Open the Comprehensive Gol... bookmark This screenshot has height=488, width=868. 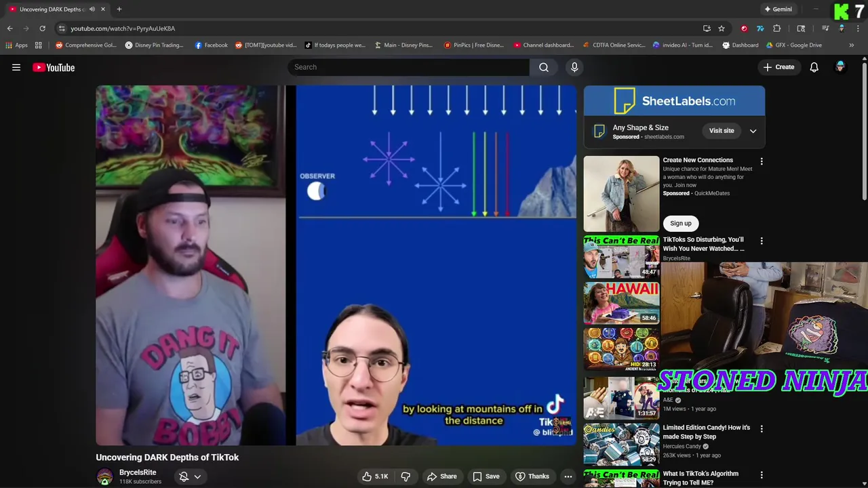(86, 45)
